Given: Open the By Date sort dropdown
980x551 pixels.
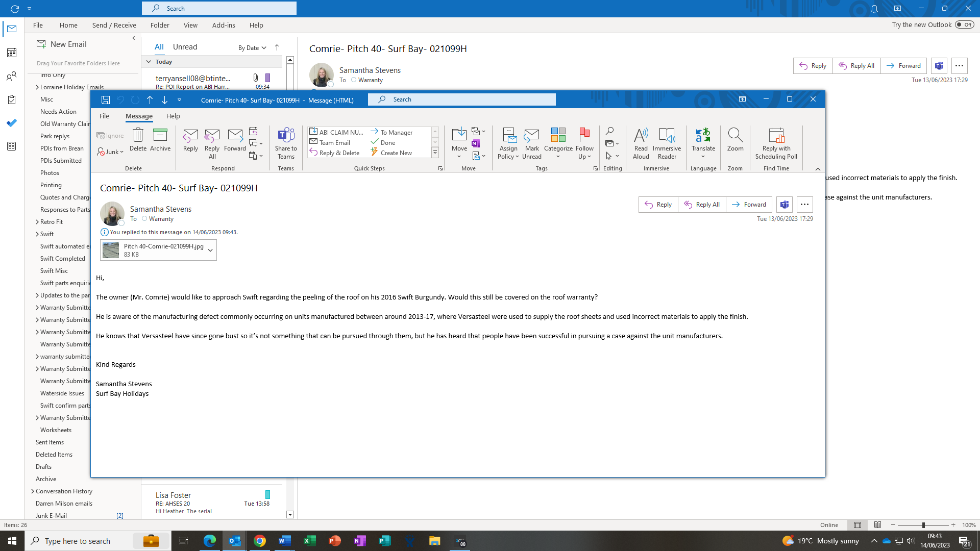Looking at the screenshot, I should tap(252, 47).
